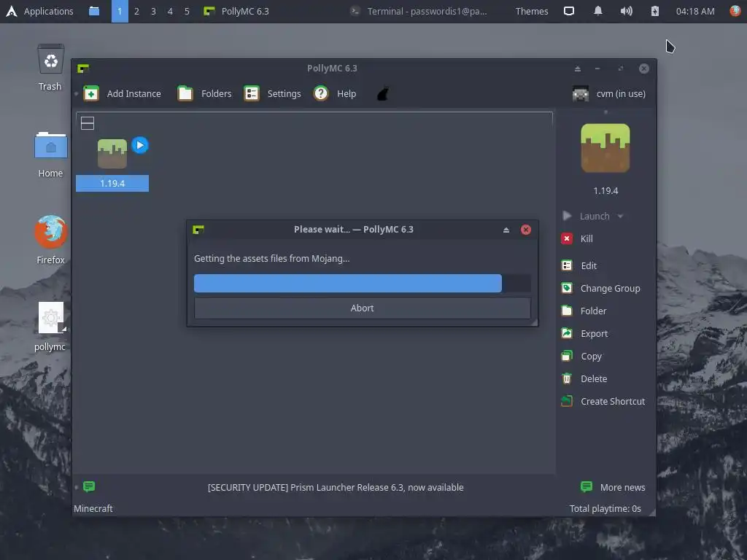
Task: Click the More news button
Action: pyautogui.click(x=613, y=487)
